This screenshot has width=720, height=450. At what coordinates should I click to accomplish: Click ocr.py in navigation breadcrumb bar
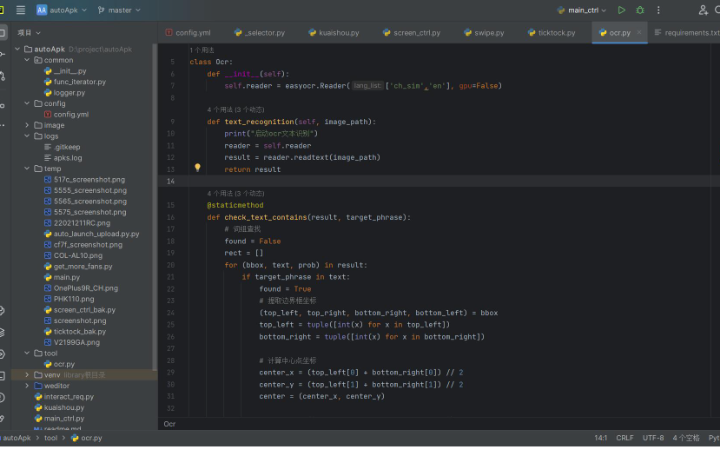point(87,438)
